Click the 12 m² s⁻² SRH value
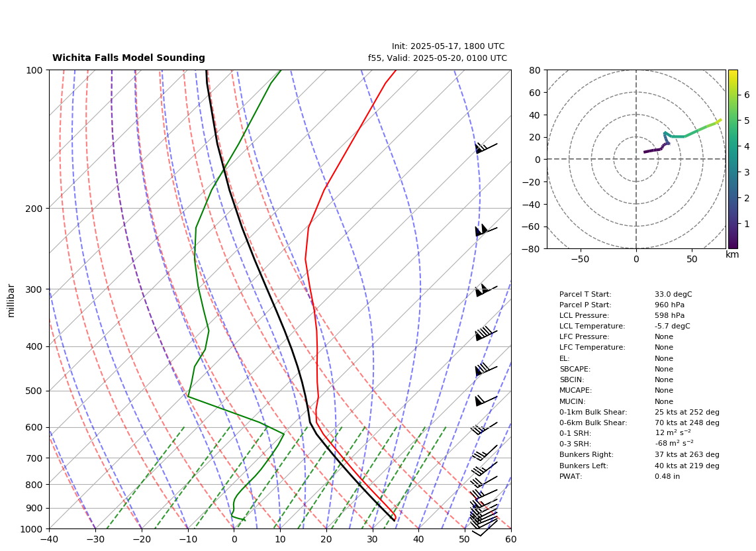 click(x=673, y=432)
